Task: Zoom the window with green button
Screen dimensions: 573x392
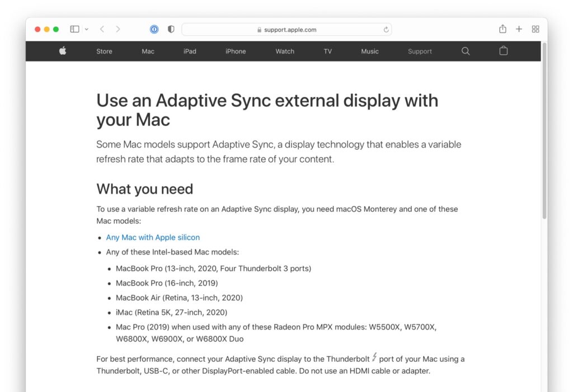Action: (56, 29)
